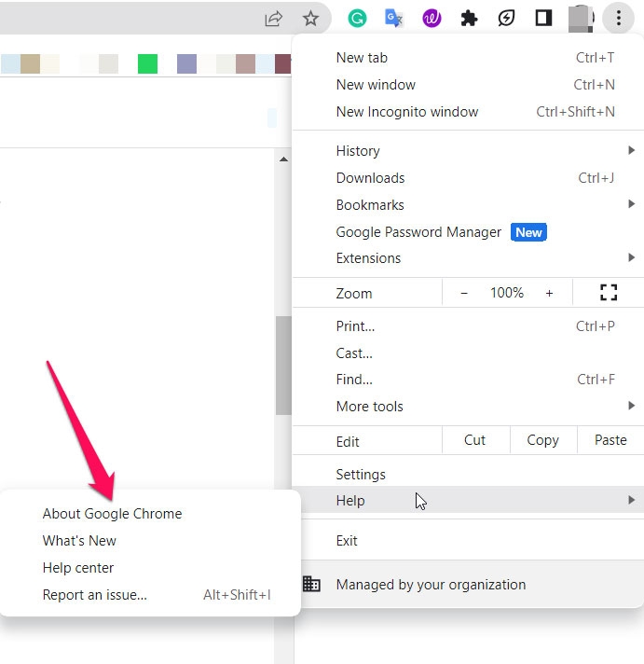Open the Extensions puzzle piece menu

pyautogui.click(x=469, y=19)
